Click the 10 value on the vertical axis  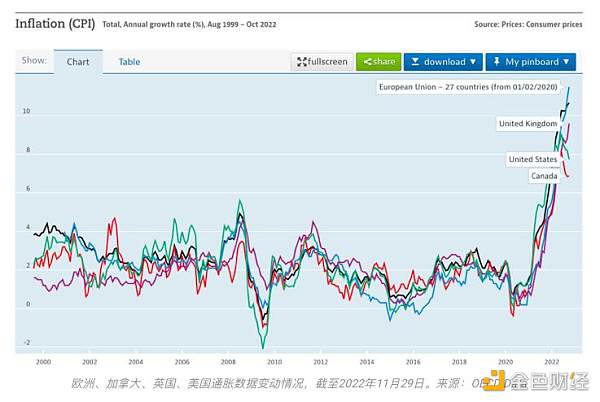(27, 112)
